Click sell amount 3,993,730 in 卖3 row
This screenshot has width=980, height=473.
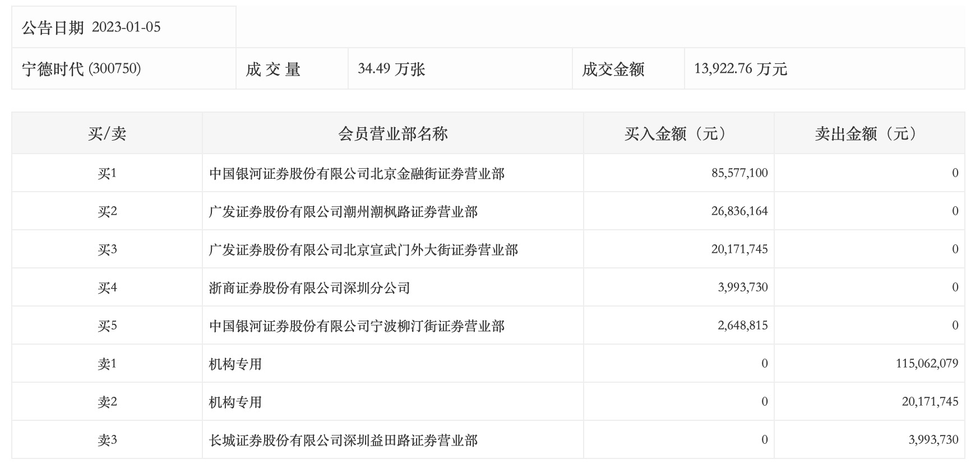point(933,440)
